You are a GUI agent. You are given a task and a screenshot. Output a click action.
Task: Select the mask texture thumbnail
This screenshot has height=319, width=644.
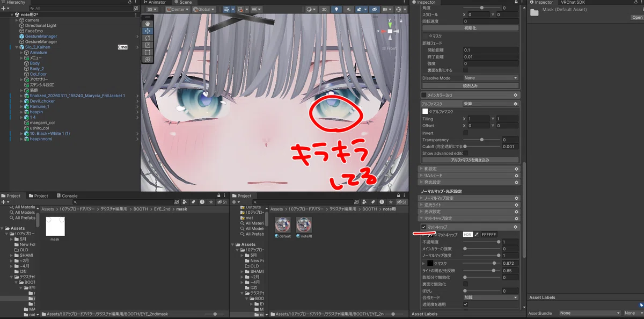(55, 226)
